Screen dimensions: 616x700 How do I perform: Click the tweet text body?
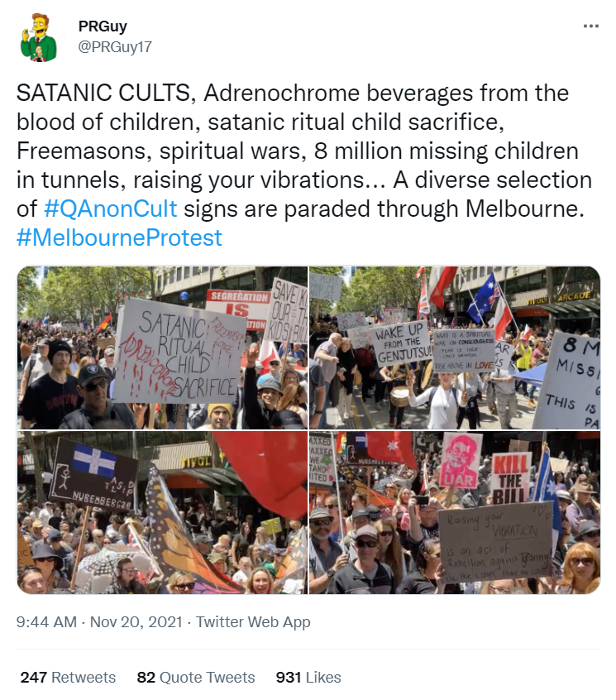[304, 165]
